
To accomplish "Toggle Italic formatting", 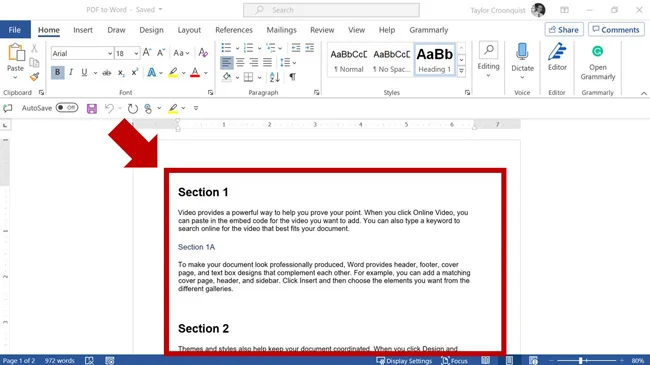I will click(71, 73).
